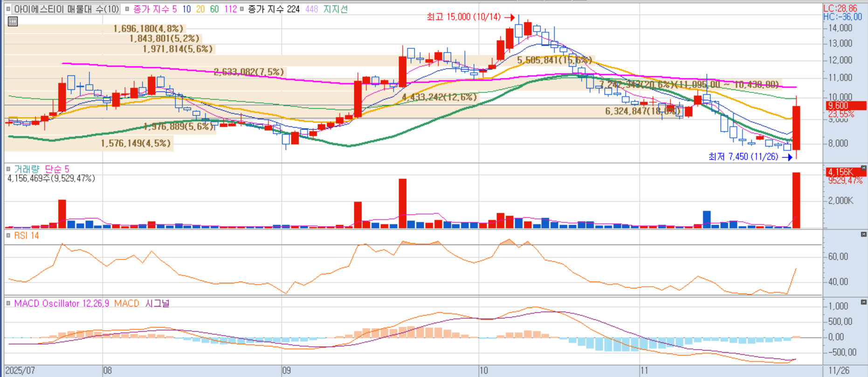Click volume profile value 5,505,841(15.6%)
Image resolution: width=868 pixels, height=377 pixels.
click(555, 60)
